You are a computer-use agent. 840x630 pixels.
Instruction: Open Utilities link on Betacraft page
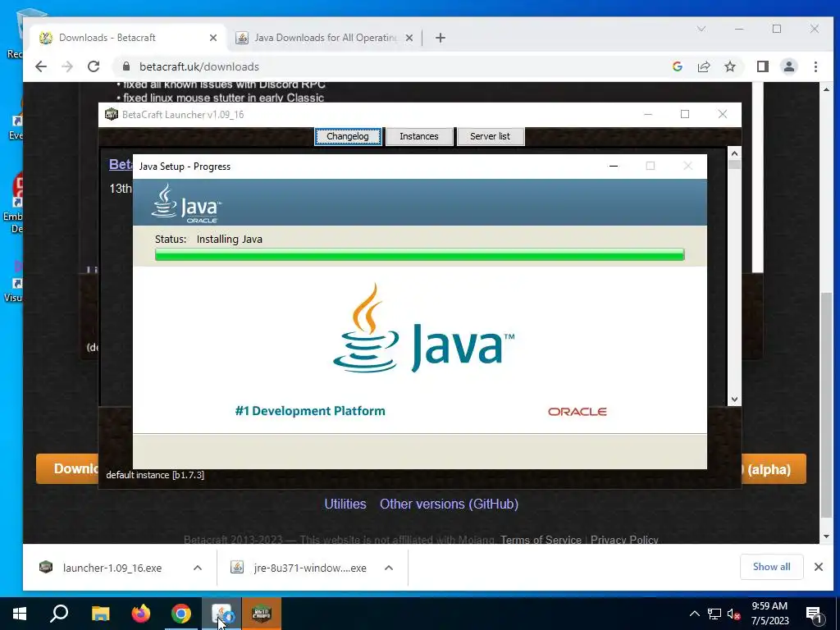coord(345,504)
